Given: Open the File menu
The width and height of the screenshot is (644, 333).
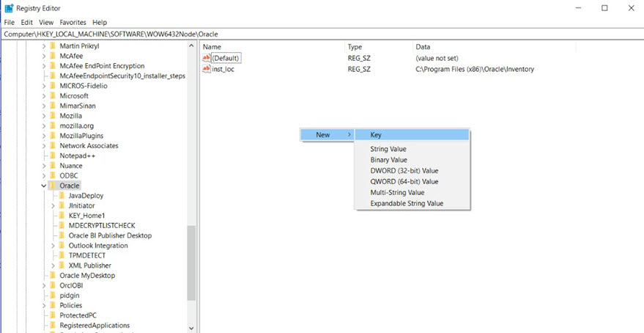Looking at the screenshot, I should point(10,22).
